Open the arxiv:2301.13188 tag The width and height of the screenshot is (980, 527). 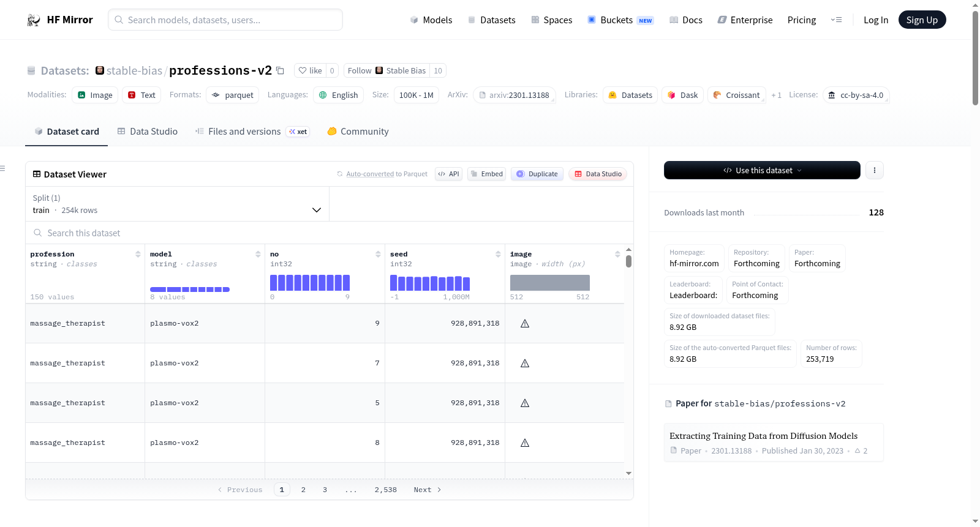[514, 95]
